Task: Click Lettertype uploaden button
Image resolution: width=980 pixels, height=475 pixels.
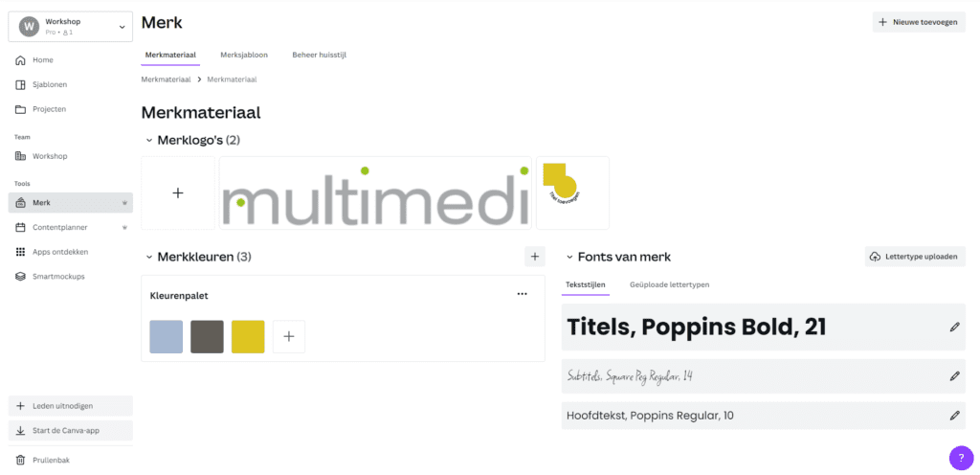Action: [915, 257]
